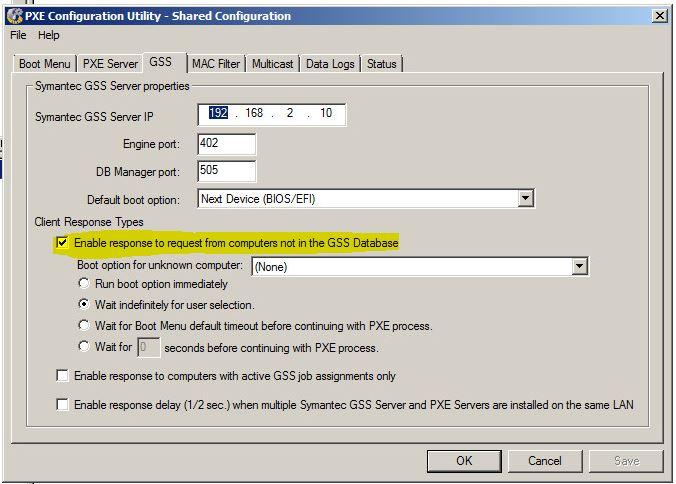Select Run boot option immediately
Screen dimensions: 676x484
click(84, 284)
